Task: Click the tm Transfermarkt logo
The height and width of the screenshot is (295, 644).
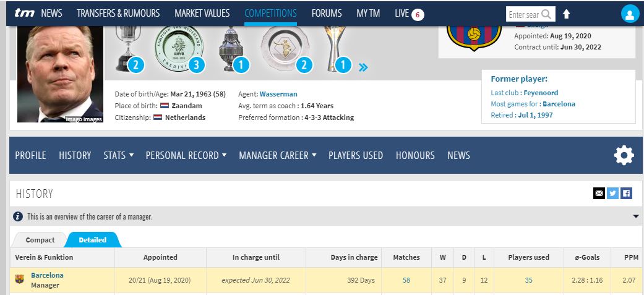Action: (24, 13)
